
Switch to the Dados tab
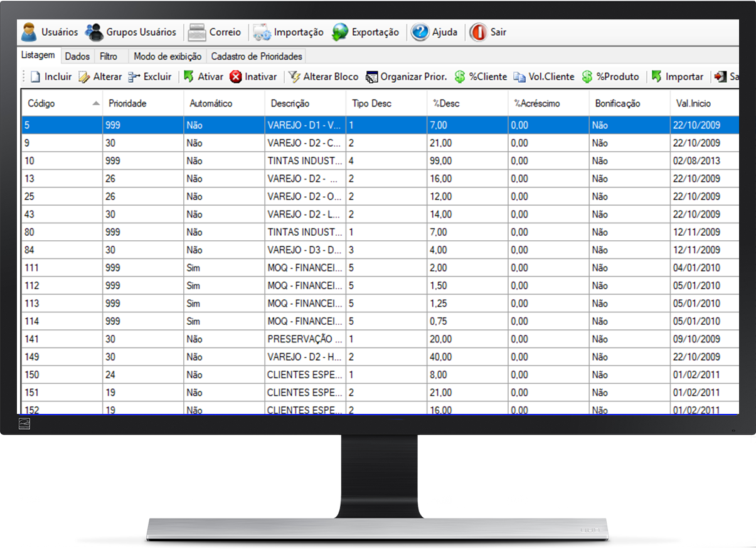point(77,56)
